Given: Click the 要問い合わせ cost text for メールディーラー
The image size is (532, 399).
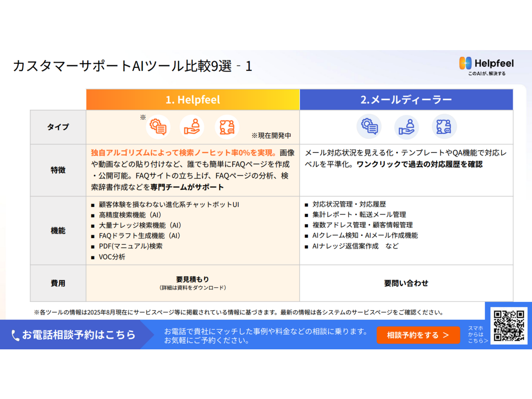Looking at the screenshot, I should coord(406,283).
